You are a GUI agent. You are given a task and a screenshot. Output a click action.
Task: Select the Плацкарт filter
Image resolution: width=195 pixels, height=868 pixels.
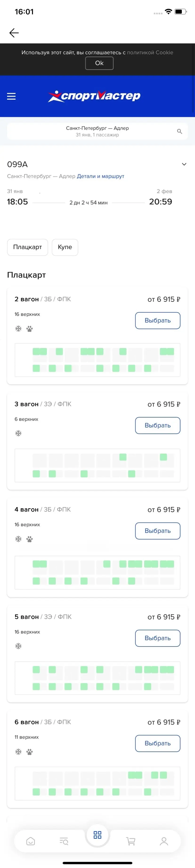click(28, 247)
